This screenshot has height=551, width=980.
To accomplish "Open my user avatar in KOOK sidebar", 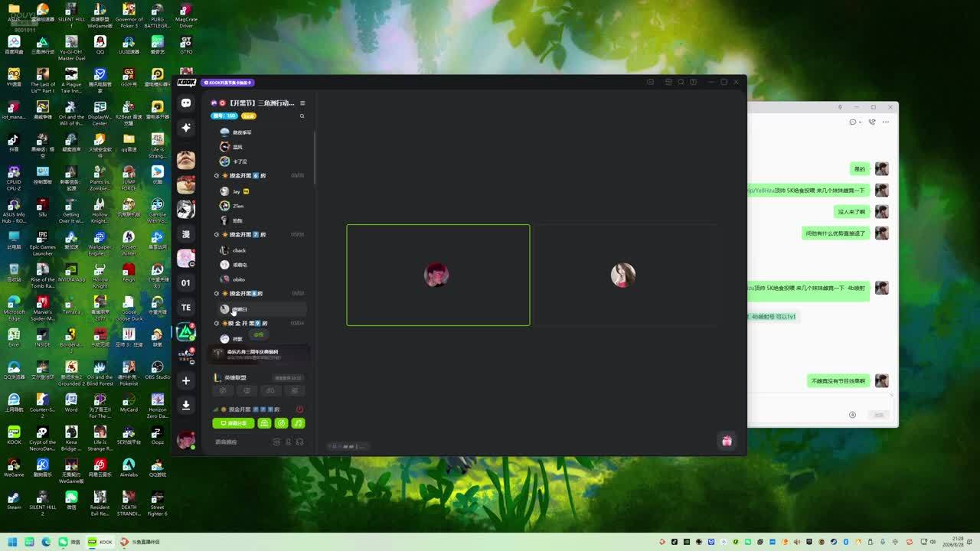I will click(x=186, y=439).
